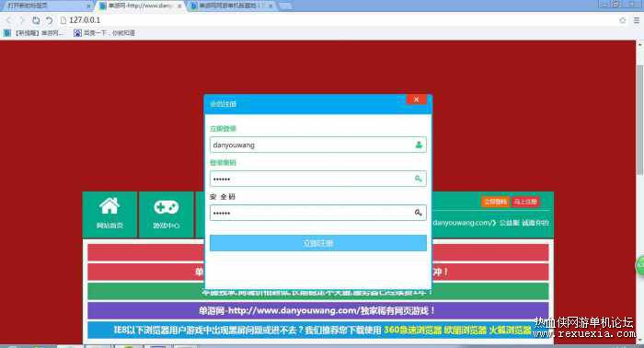Image resolution: width=644 pixels, height=348 pixels.
Task: Close the third browser tab
Action: pos(270,6)
